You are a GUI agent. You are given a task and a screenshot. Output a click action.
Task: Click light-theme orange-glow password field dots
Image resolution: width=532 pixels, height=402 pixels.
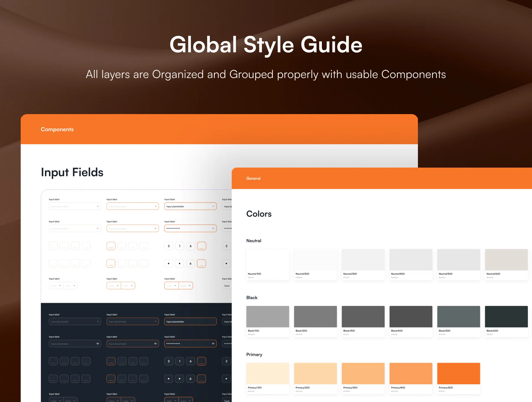pyautogui.click(x=173, y=228)
